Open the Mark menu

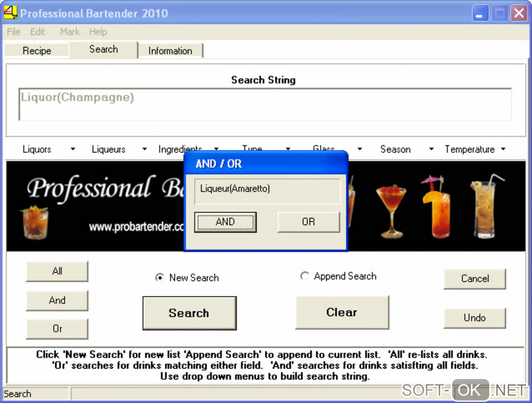[x=70, y=32]
